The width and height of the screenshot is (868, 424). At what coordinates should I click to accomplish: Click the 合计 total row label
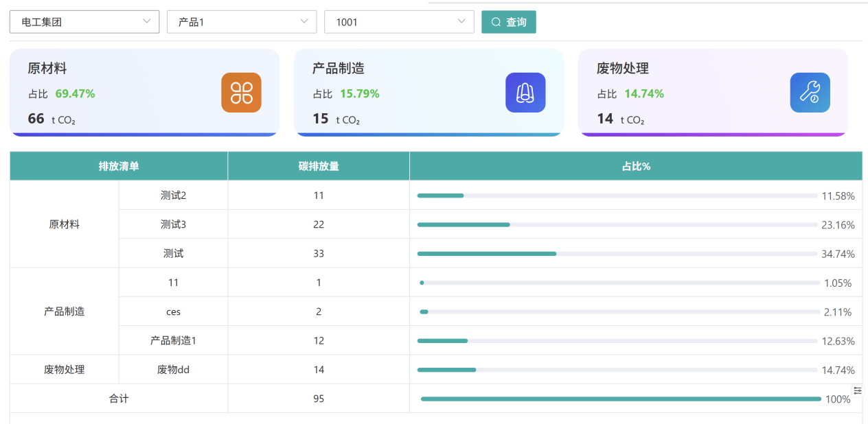point(119,399)
